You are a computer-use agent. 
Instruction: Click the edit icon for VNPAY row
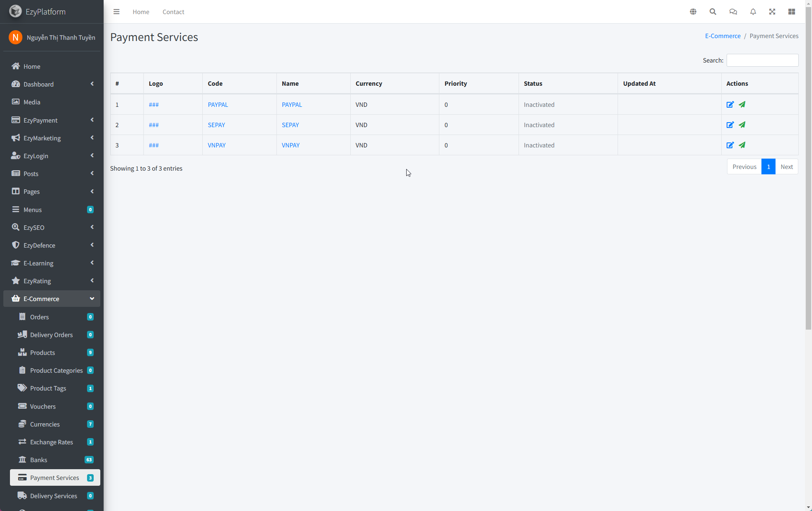[x=730, y=145]
